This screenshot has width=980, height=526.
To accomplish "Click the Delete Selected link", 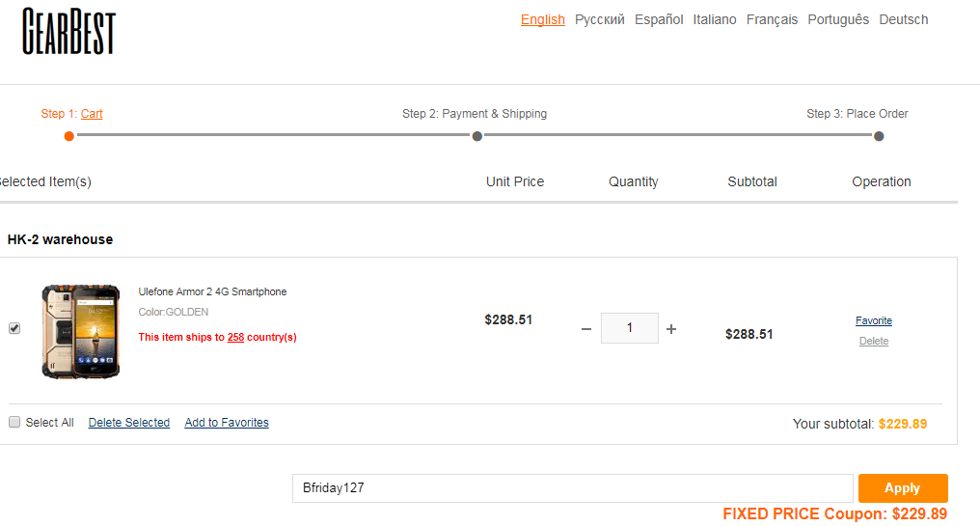I will [128, 422].
